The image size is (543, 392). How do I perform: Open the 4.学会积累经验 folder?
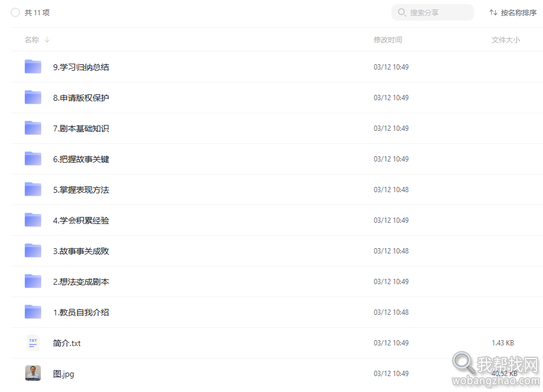[x=81, y=220]
